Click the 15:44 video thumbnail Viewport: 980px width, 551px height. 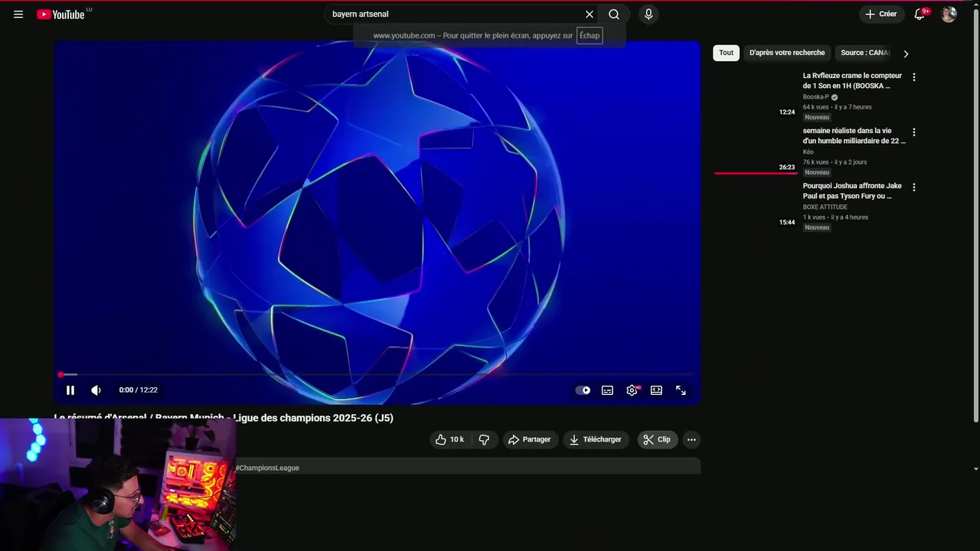coord(756,206)
